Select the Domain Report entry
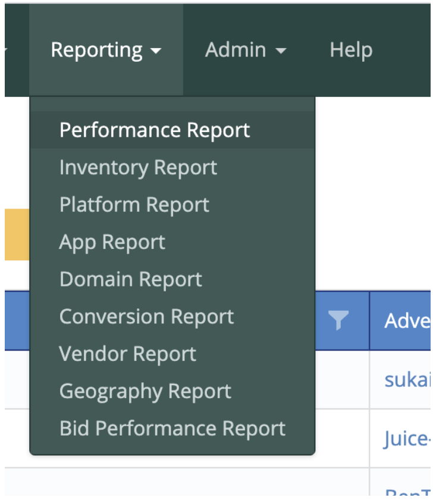Viewport: 433px width, 504px height. (131, 279)
